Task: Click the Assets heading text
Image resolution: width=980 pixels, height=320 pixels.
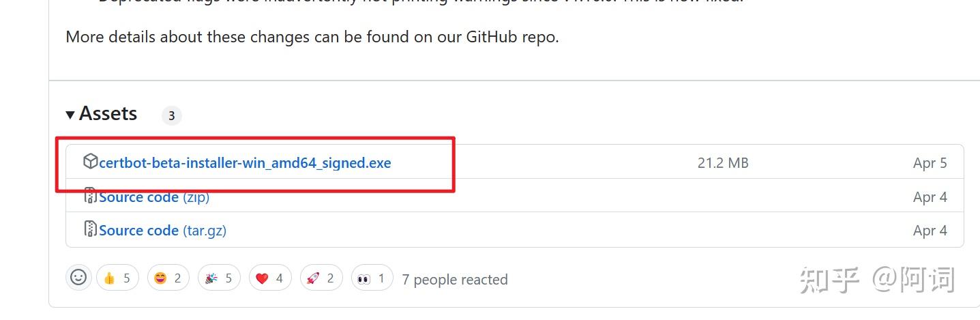Action: point(108,114)
